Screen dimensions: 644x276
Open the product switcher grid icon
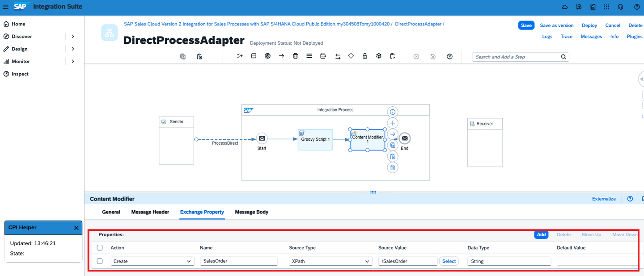tap(606, 7)
